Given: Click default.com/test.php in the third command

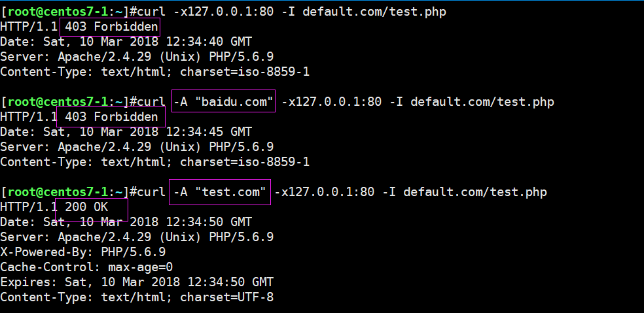Looking at the screenshot, I should pyautogui.click(x=475, y=192).
